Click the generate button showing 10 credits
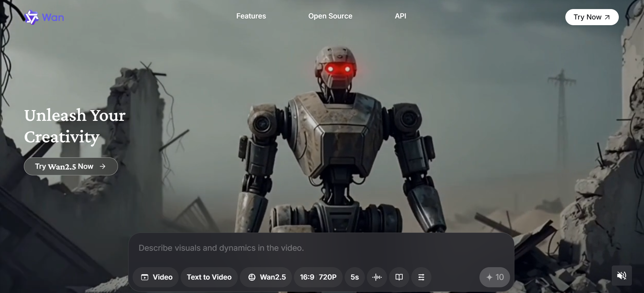Screen dimensions: 644x293 pyautogui.click(x=495, y=277)
